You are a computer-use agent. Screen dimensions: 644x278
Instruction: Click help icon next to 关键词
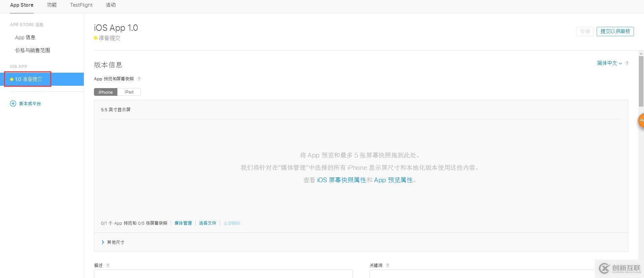coord(387,266)
